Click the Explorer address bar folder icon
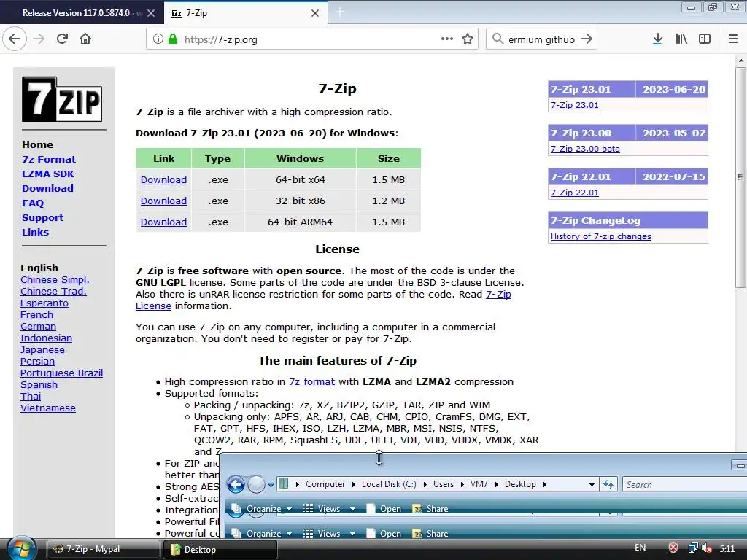 click(284, 484)
